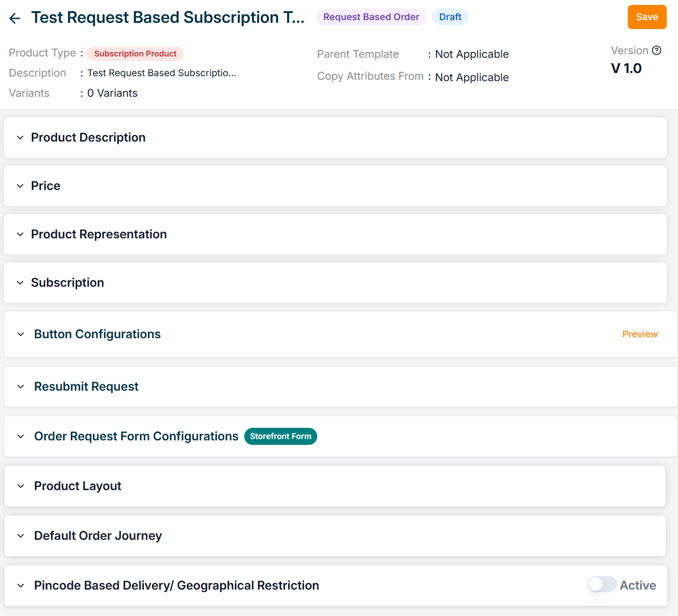Expand the Button Configurations chevron
Screen dimensions: 678x616
click(21, 334)
